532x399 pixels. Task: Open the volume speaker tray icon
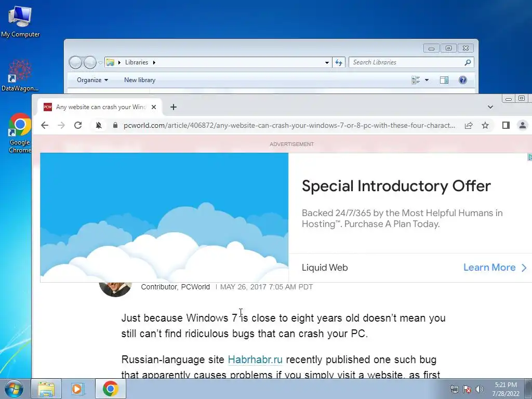[x=480, y=389]
